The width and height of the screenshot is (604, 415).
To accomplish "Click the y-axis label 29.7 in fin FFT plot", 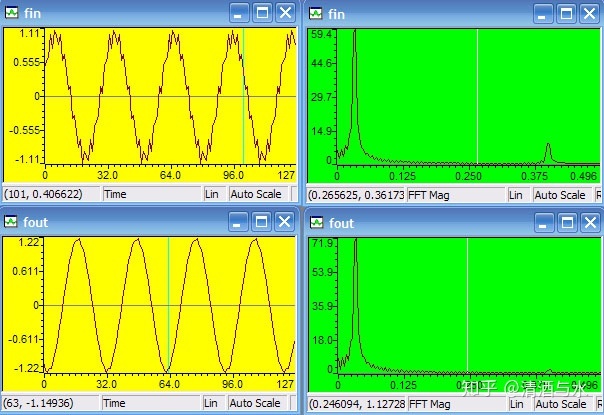I will tap(321, 97).
